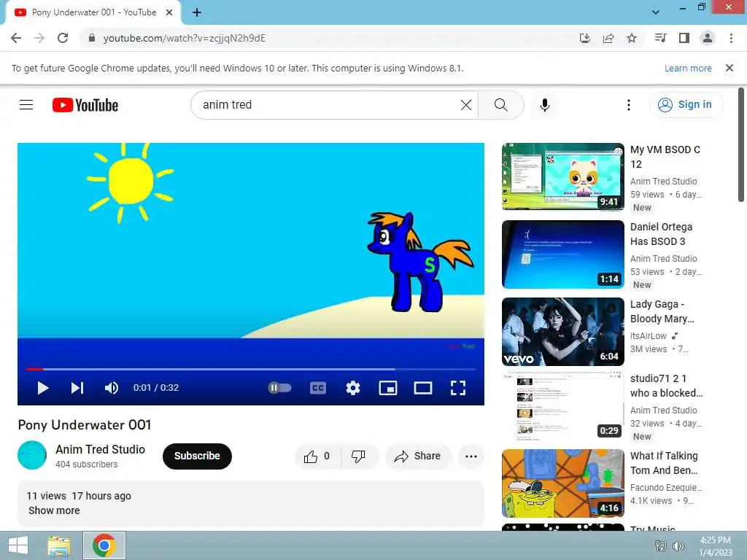Image resolution: width=747 pixels, height=560 pixels.
Task: Share this page icon in address bar
Action: pyautogui.click(x=608, y=38)
